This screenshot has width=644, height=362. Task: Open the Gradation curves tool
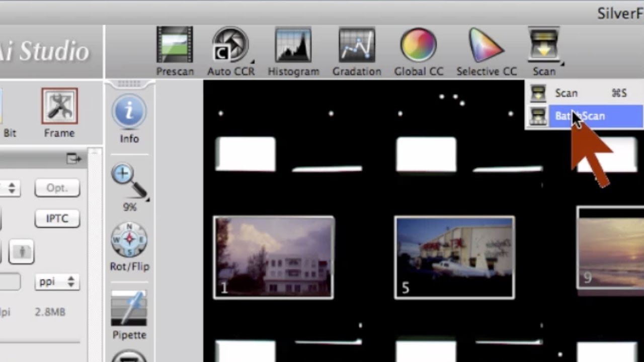point(357,52)
